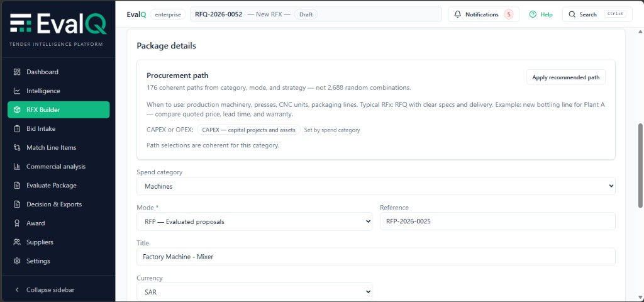This screenshot has width=644, height=302.
Task: Click the Commercial analysis bar chart icon
Action: 17,166
